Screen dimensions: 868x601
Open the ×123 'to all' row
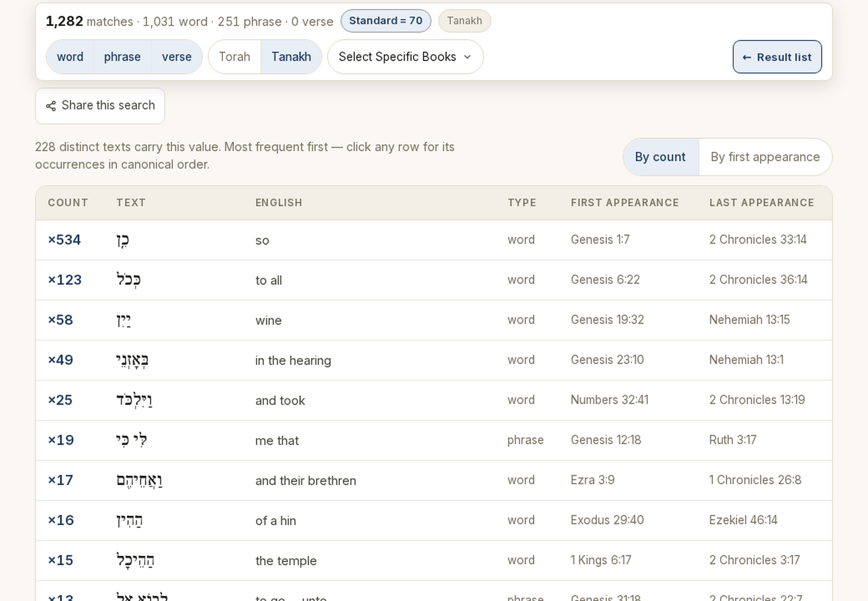pos(434,280)
